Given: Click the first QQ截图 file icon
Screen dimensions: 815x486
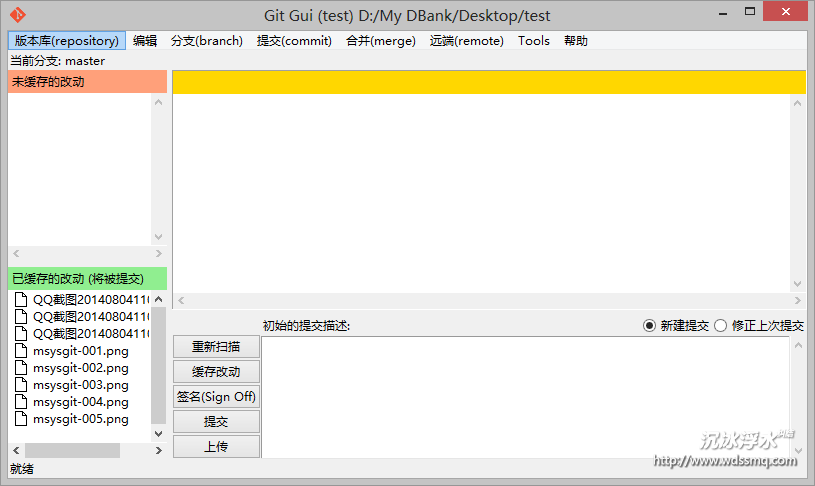Looking at the screenshot, I should (x=21, y=300).
